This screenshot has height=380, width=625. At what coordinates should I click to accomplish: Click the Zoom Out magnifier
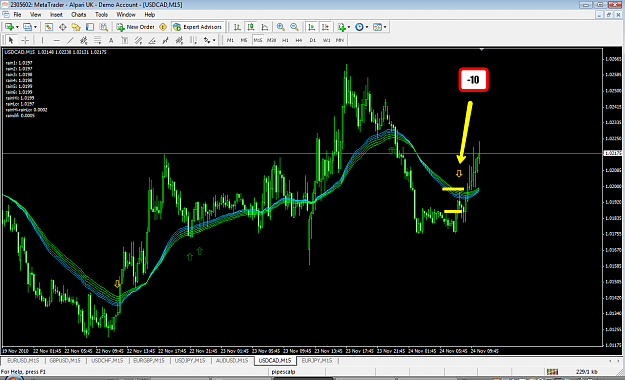point(294,27)
